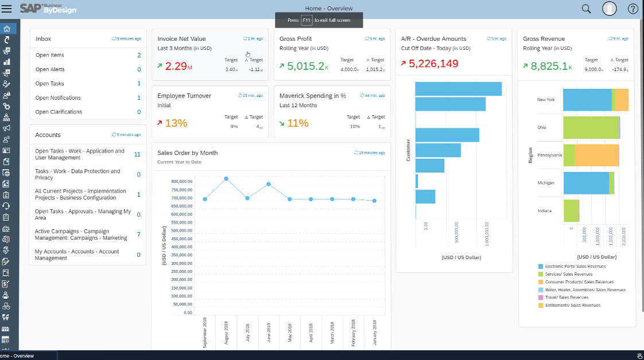Open Tasks - Application and User Management row
The image size is (644, 360).
88,154
